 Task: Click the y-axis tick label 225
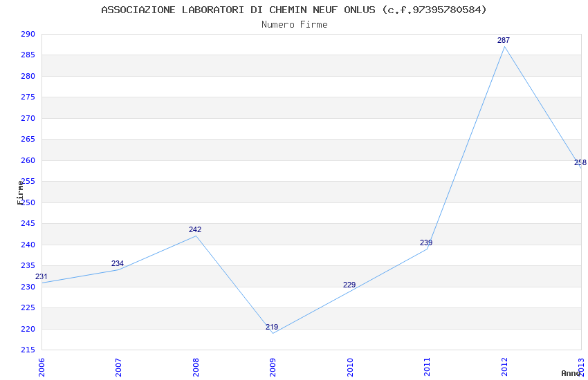click(x=28, y=307)
